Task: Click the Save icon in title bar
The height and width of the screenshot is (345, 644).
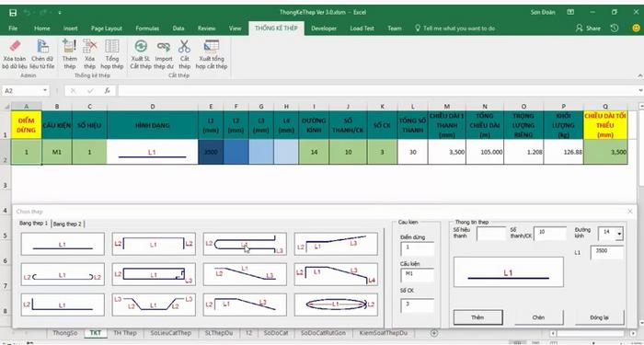Action: 13,12
